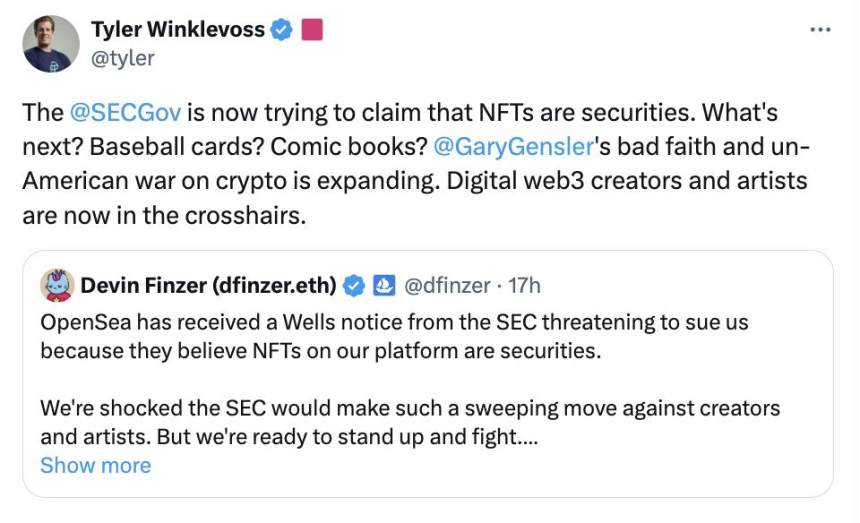
Task: Open the three-dot more options menu
Action: [x=820, y=30]
